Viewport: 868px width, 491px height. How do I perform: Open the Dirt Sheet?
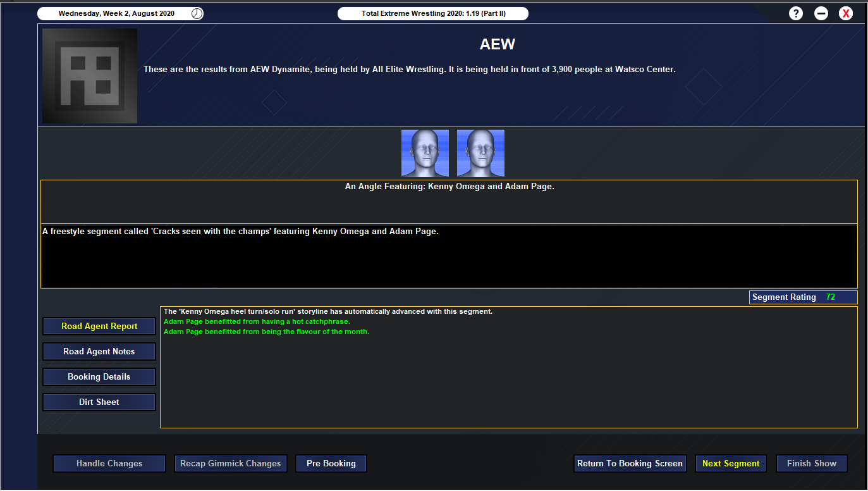pos(99,402)
